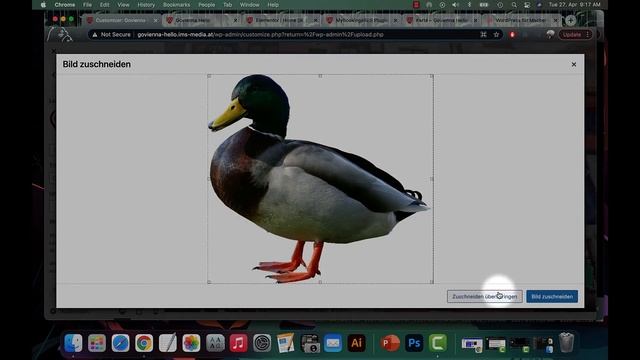
Task: Select the top-right crop handle
Action: 432,76
